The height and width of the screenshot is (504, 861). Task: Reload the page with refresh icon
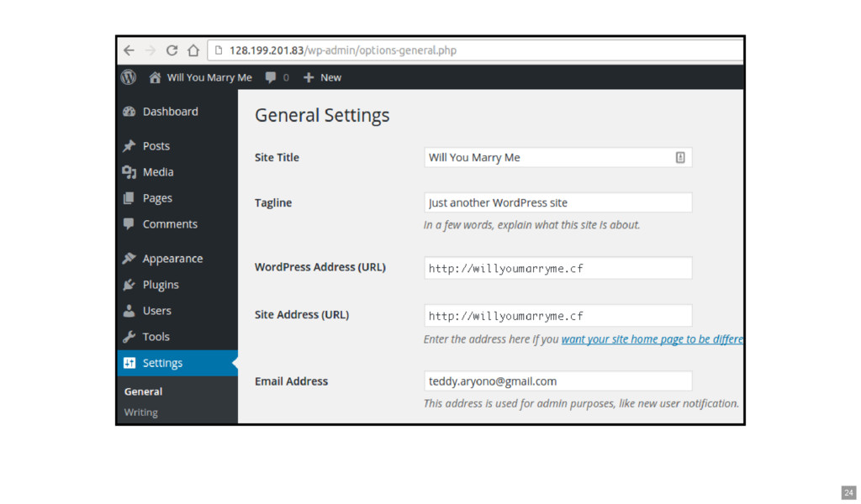tap(172, 50)
